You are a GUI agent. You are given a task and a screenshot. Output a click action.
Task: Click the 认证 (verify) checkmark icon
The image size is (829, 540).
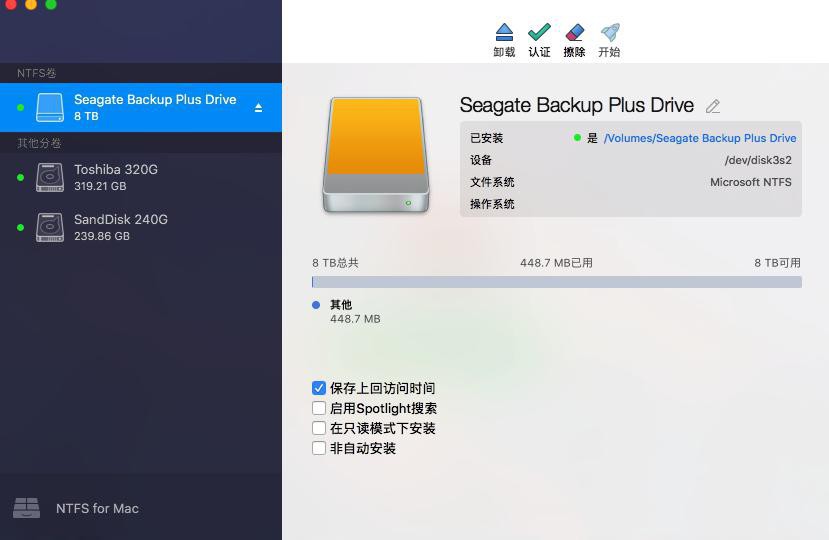pyautogui.click(x=539, y=32)
